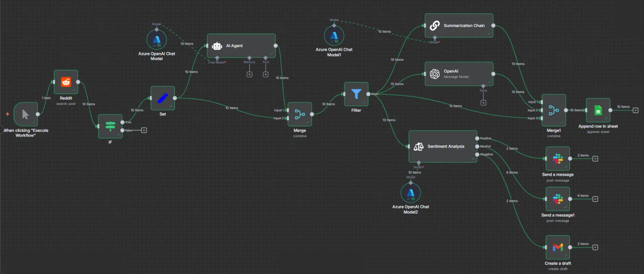Select the OpenAI Message Model node
Viewport: 644px width, 274px height.
[459, 74]
